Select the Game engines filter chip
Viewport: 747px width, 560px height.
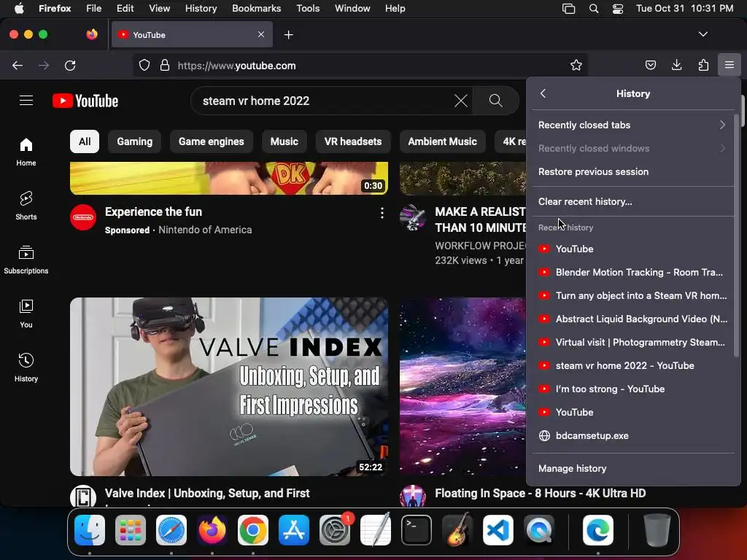(x=211, y=141)
